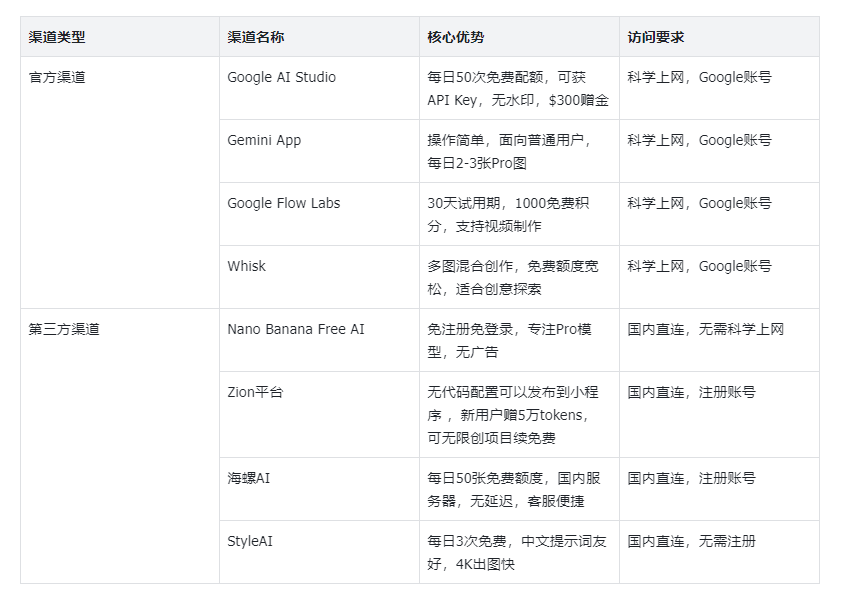The width and height of the screenshot is (846, 597).
Task: Click the Nano Banana Free AI cell
Action: pyautogui.click(x=319, y=340)
